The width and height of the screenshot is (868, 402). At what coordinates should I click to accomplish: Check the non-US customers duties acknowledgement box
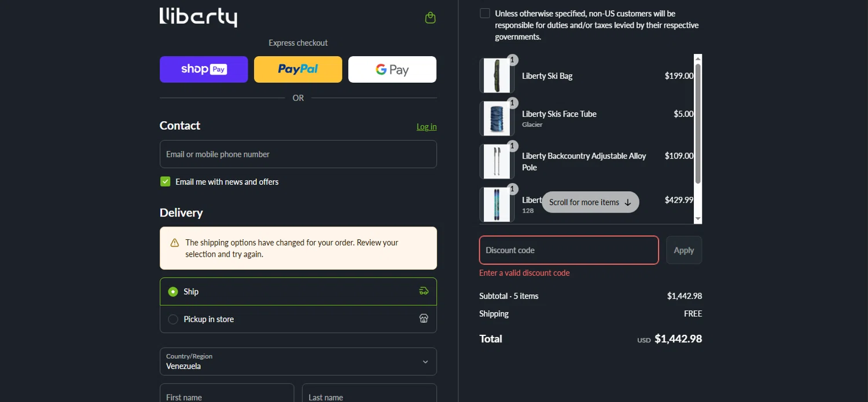coord(485,13)
